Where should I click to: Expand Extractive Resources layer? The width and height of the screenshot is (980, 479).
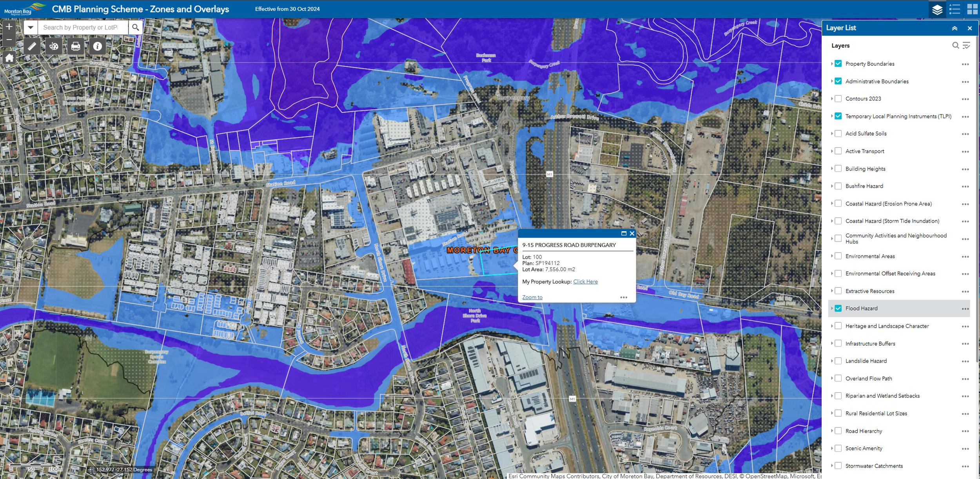[831, 291]
